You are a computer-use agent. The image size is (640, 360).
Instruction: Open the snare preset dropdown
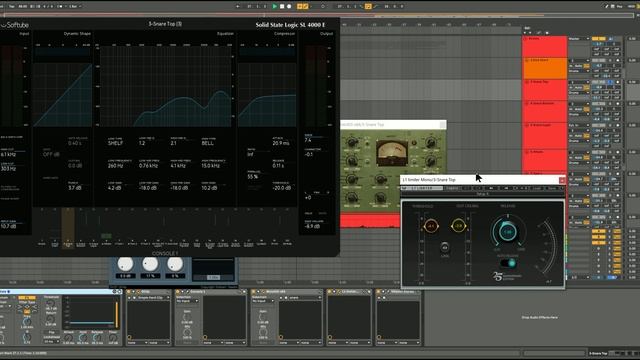(x=304, y=298)
